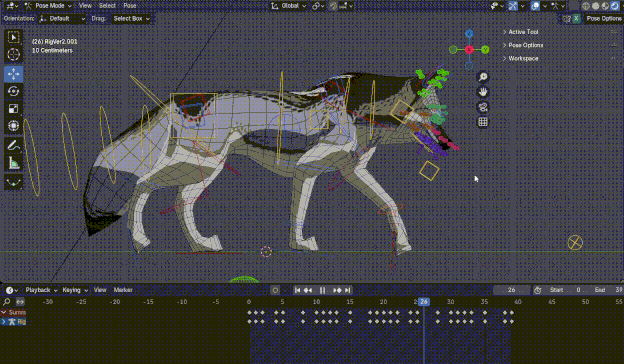Toggle X-axis mirror button beside Pose Options
The height and width of the screenshot is (364, 624).
tap(576, 19)
